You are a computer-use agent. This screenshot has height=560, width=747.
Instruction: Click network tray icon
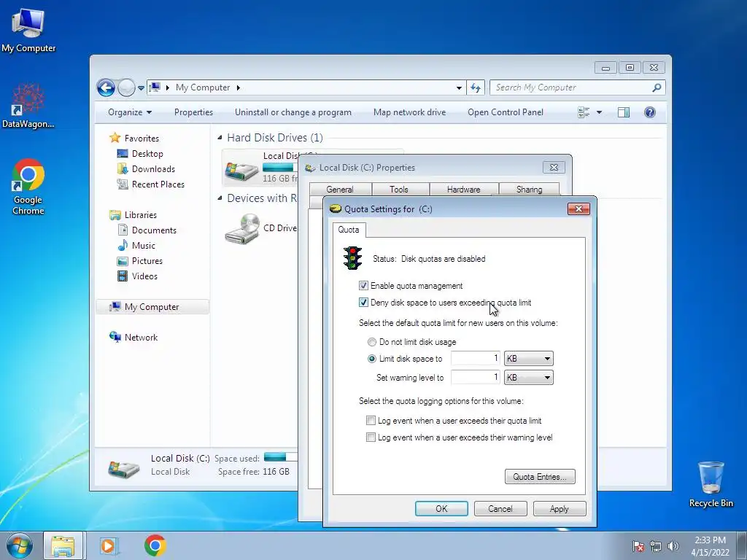656,546
